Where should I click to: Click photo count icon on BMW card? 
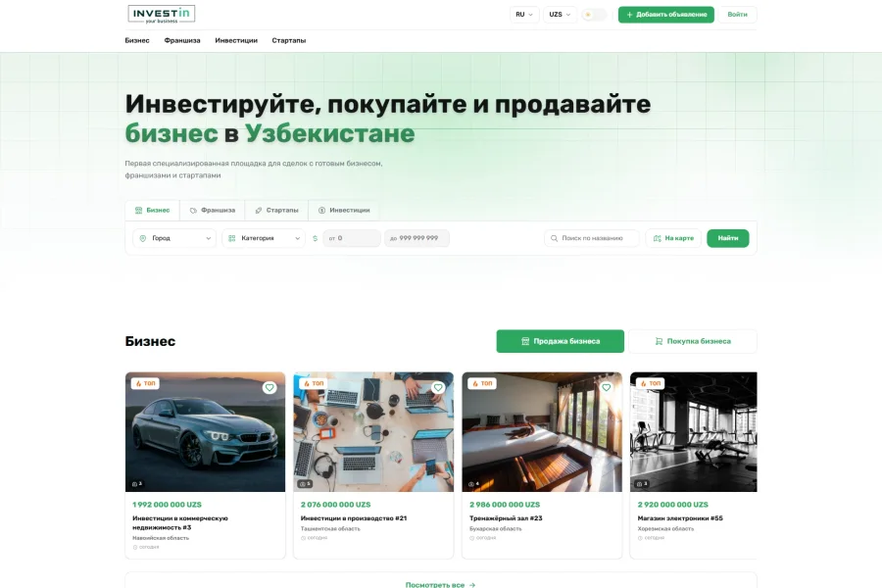136,483
